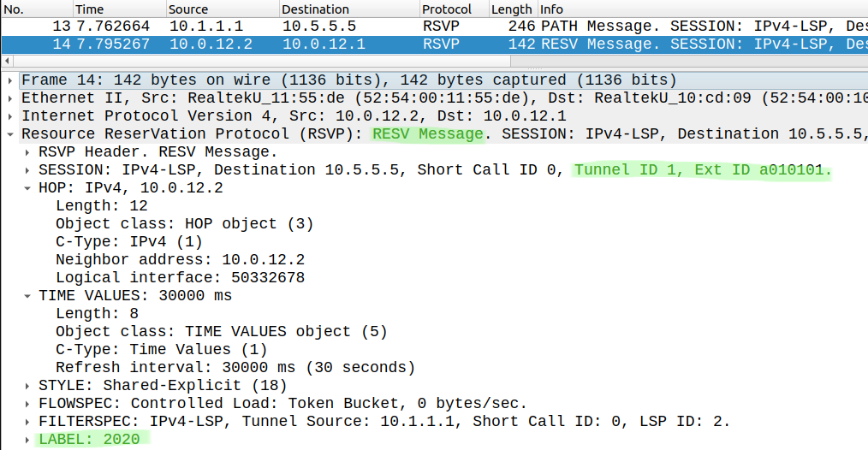The image size is (868, 450).
Task: Expand the STYLE Shared-Explicit node
Action: pos(27,386)
